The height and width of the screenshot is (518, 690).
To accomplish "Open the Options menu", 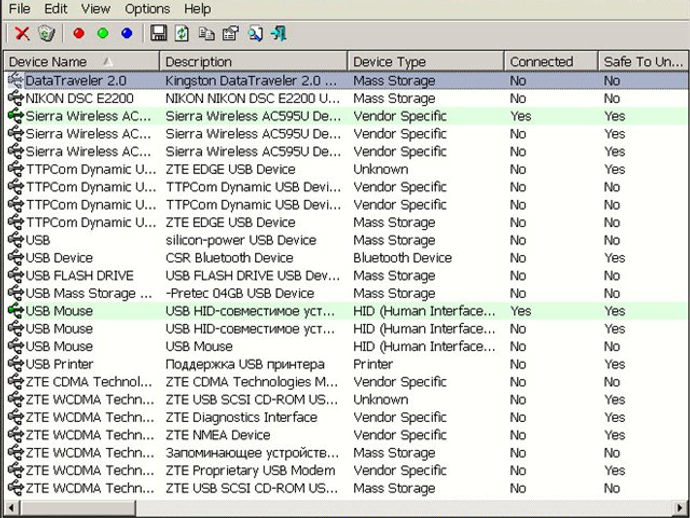I will (147, 9).
